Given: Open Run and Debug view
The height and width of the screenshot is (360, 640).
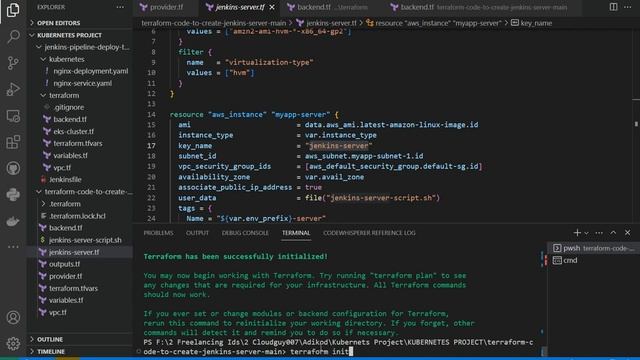Looking at the screenshot, I should [13, 89].
